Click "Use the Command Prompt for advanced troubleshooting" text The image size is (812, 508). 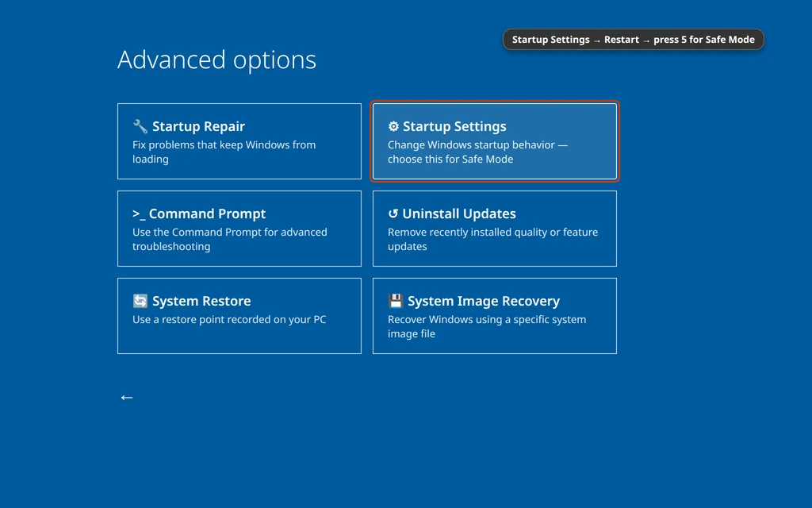click(229, 239)
